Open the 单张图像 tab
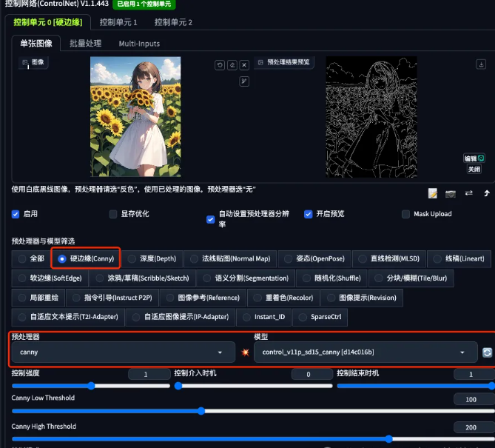 click(36, 43)
